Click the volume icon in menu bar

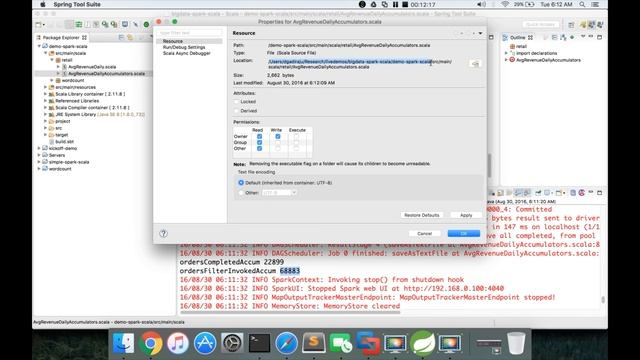[x=481, y=4]
